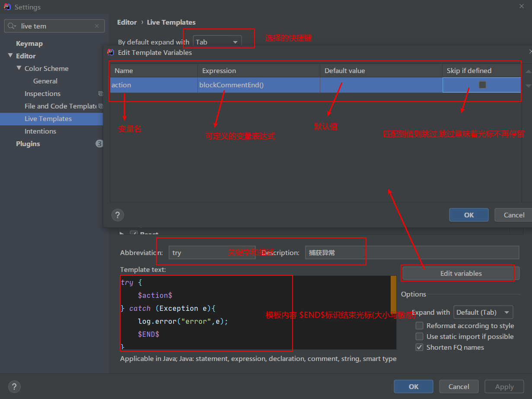
Task: Move variable down arrow in dialog
Action: [528, 86]
